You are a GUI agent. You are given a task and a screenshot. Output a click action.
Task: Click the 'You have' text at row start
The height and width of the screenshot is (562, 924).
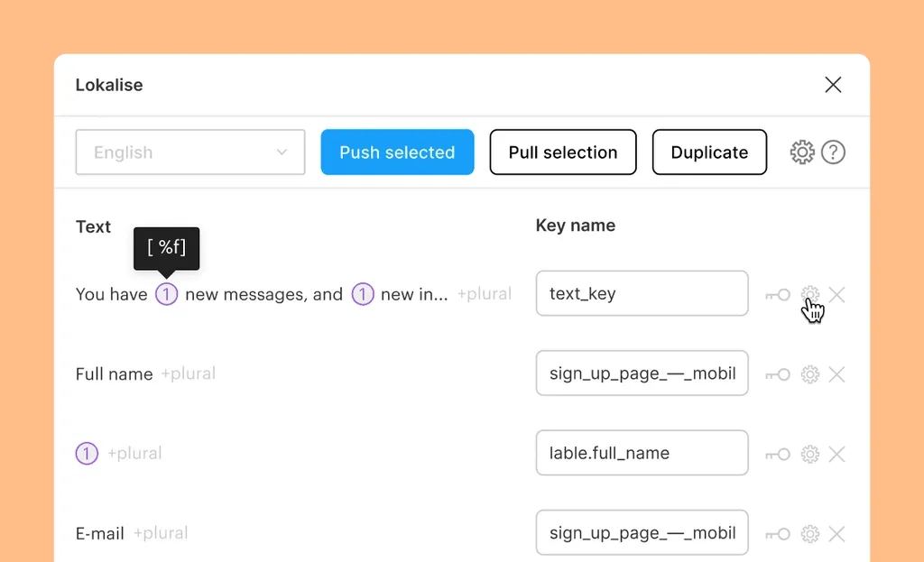click(x=111, y=294)
